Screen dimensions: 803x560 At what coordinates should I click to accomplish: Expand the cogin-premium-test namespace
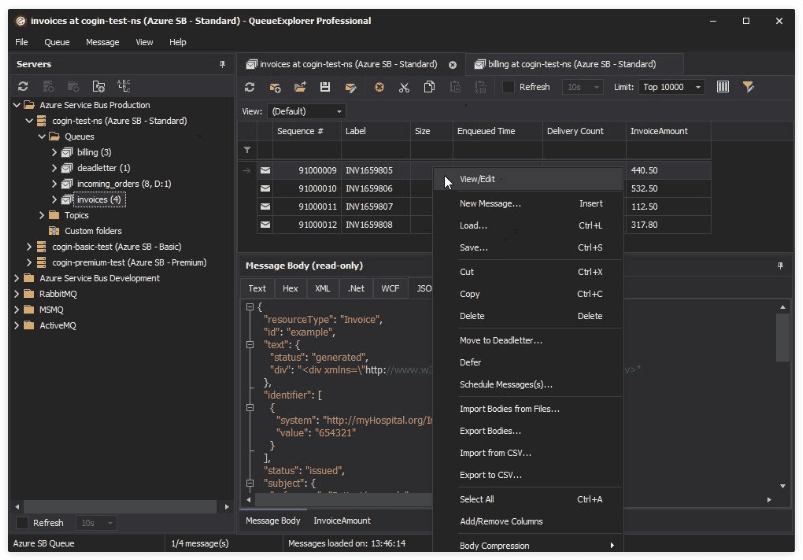coord(29,262)
